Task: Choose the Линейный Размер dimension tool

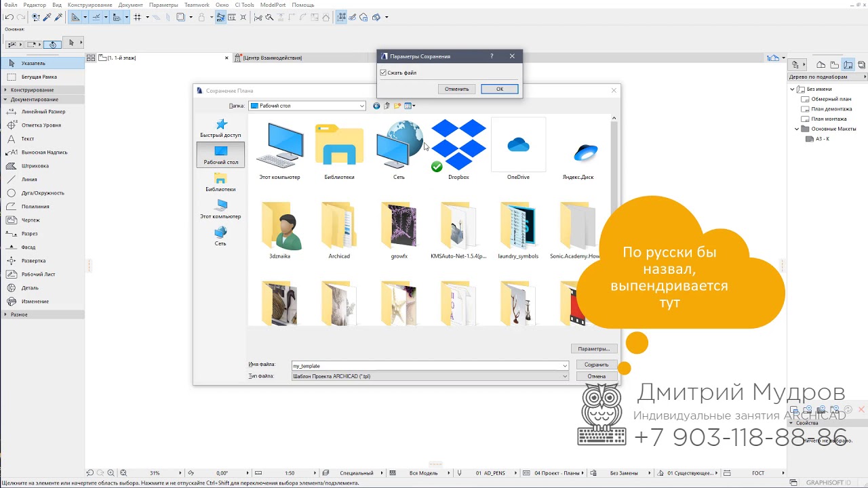Action: click(42, 111)
